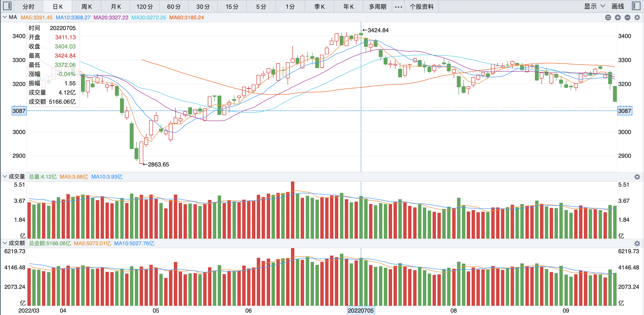
Task: Toggle the right sidebar panel icon
Action: coord(636,6)
